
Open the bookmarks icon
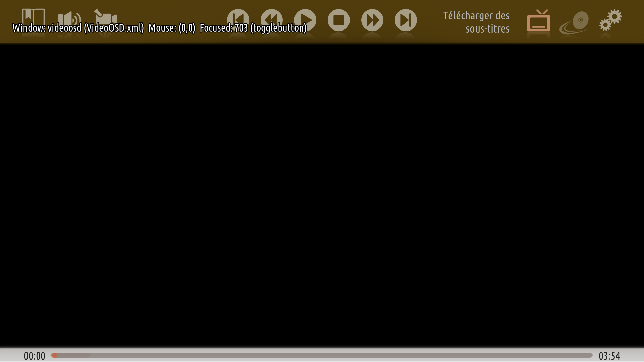coord(34,20)
